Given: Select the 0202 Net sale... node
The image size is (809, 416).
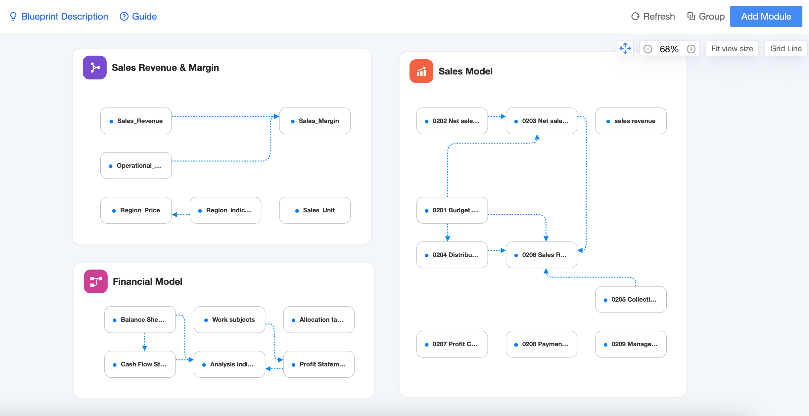Looking at the screenshot, I should click(452, 121).
